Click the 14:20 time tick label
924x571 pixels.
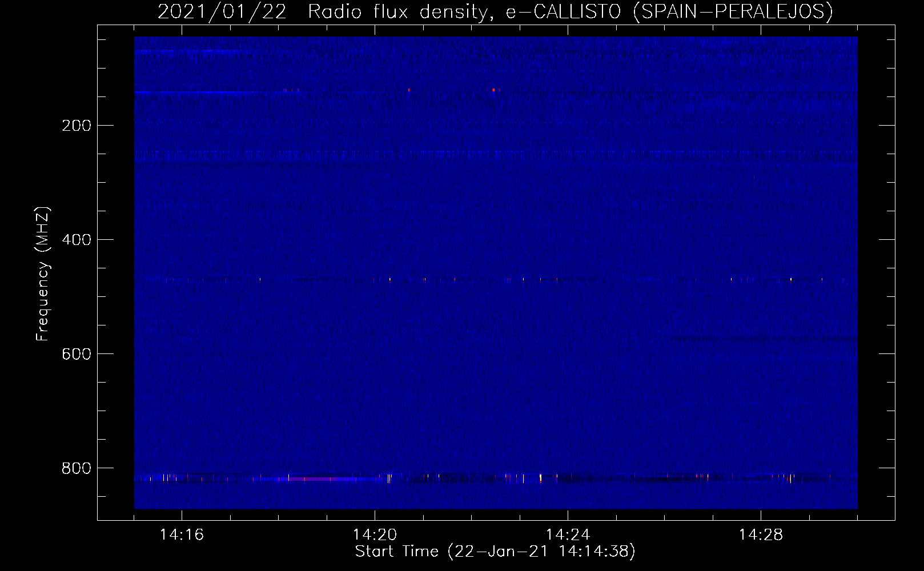(x=375, y=534)
